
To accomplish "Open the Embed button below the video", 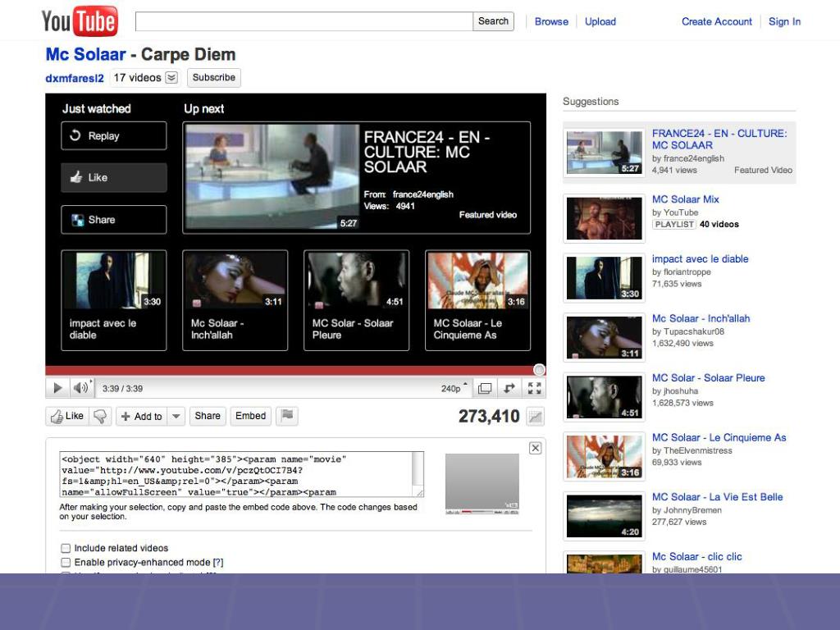I will (250, 416).
